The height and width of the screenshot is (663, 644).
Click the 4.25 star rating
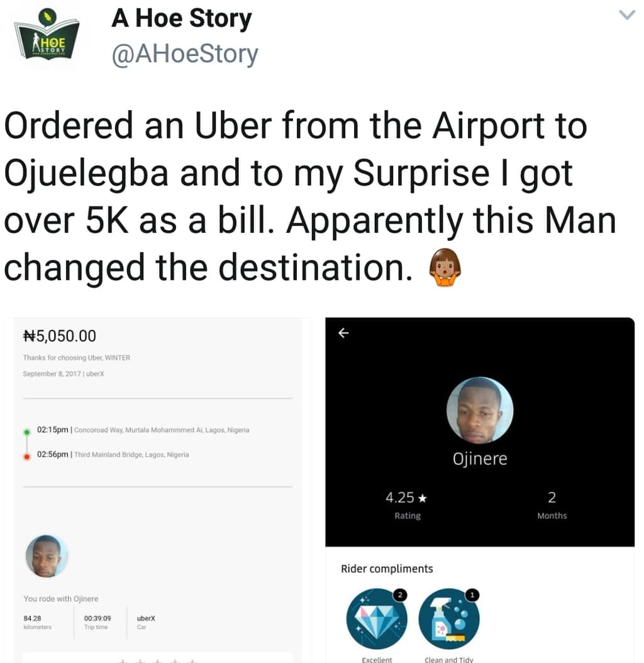(x=406, y=498)
